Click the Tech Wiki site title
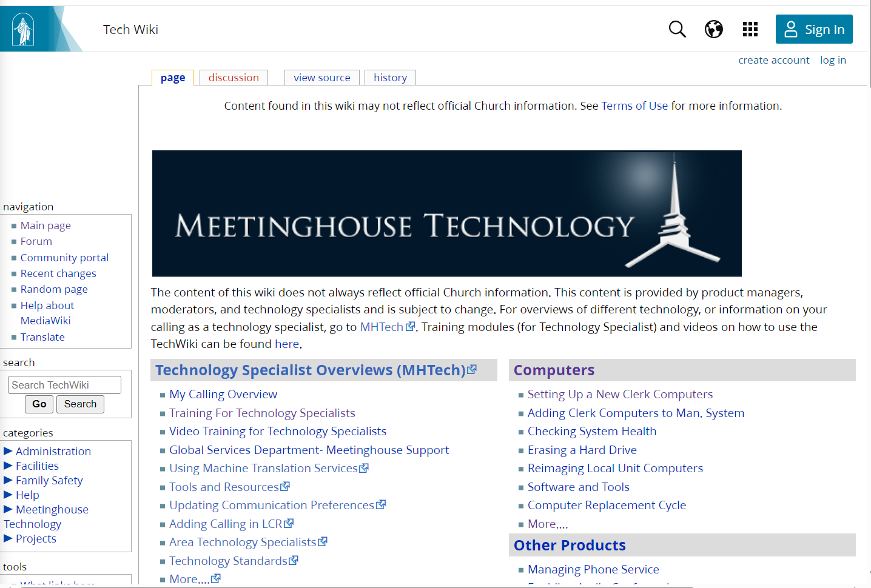 click(130, 29)
